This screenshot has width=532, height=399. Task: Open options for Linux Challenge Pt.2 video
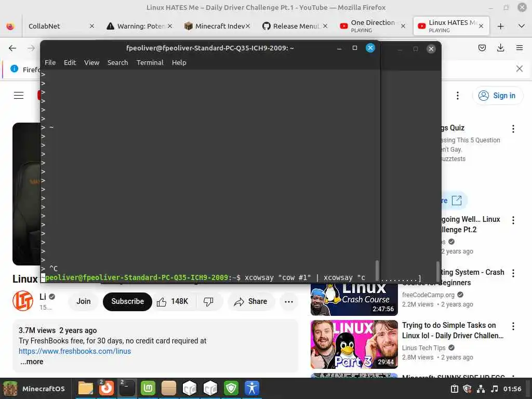click(513, 220)
